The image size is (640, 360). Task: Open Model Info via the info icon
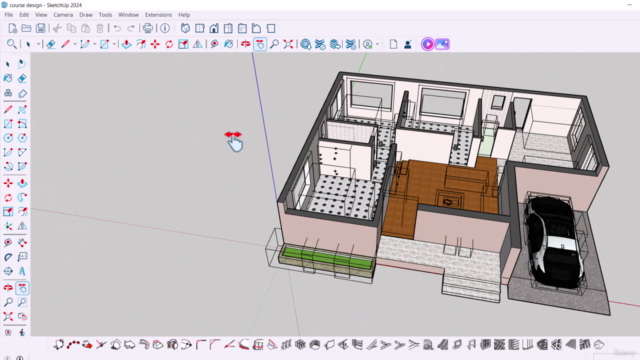click(x=165, y=28)
